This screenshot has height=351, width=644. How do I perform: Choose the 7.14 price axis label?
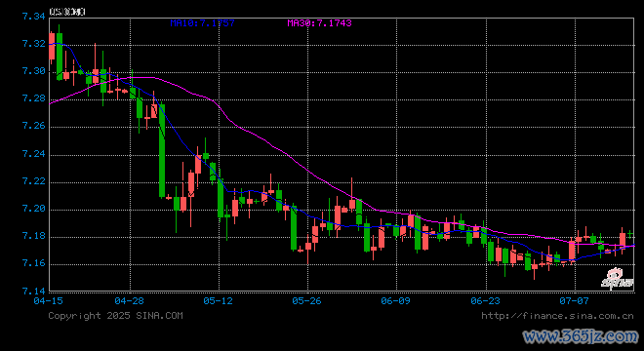click(34, 292)
